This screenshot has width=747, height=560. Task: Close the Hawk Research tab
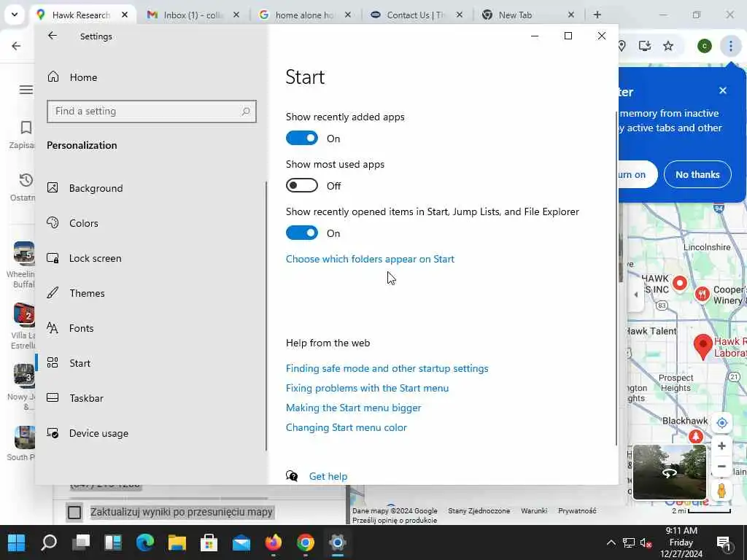(124, 15)
